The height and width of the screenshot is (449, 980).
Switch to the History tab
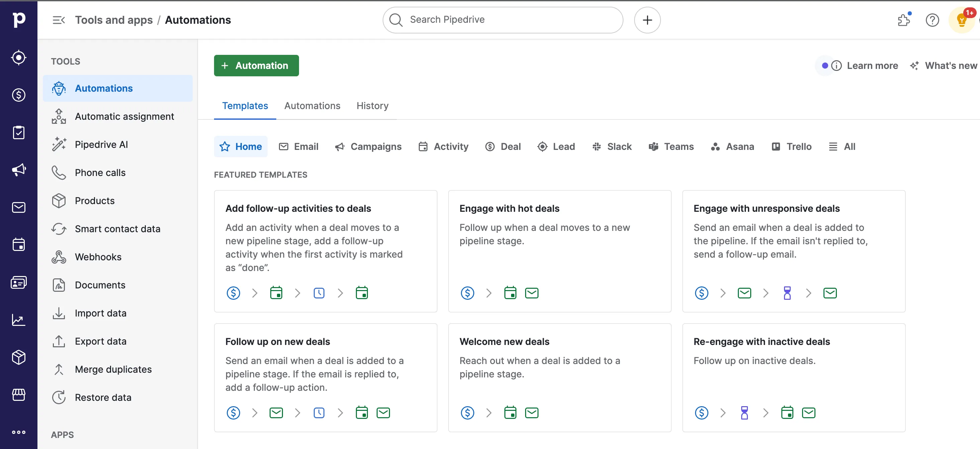point(373,106)
